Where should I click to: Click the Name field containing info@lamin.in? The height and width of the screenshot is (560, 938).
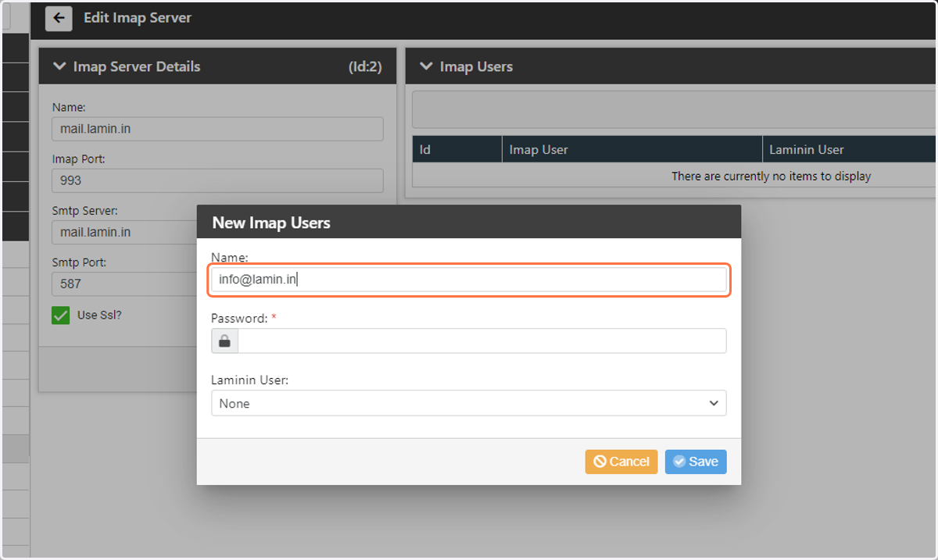[469, 280]
